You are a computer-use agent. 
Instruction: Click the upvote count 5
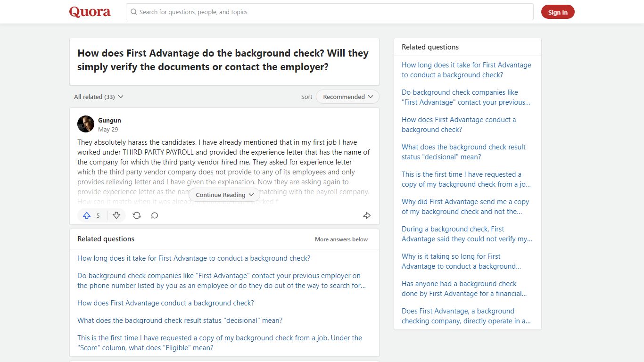98,215
